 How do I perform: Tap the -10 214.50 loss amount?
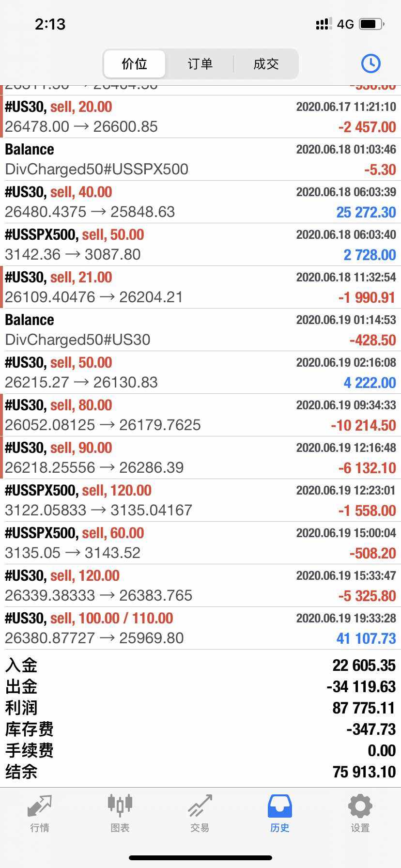click(363, 425)
